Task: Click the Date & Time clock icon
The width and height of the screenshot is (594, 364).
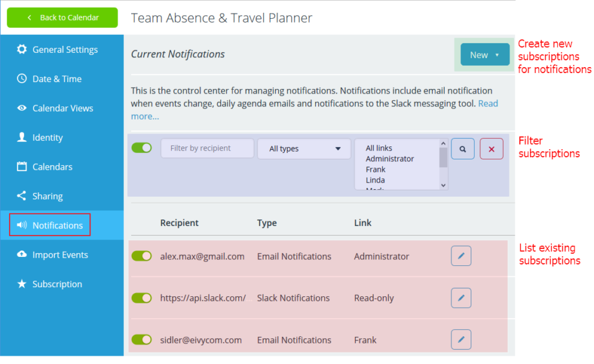Action: point(22,78)
